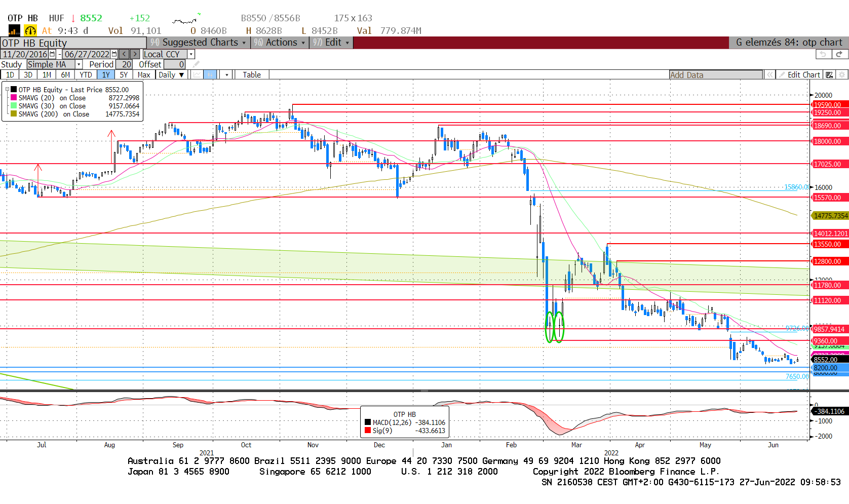Select the YTD range tab
849x504 pixels.
click(86, 74)
